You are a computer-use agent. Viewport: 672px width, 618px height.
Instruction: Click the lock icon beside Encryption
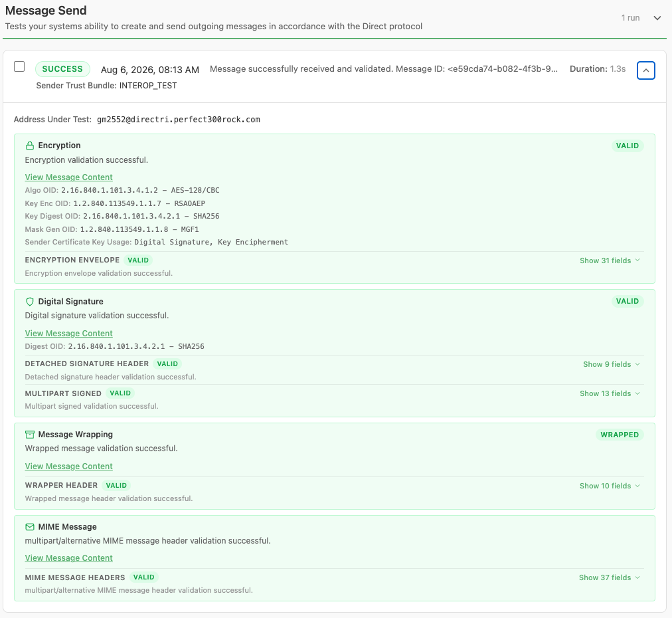(30, 146)
